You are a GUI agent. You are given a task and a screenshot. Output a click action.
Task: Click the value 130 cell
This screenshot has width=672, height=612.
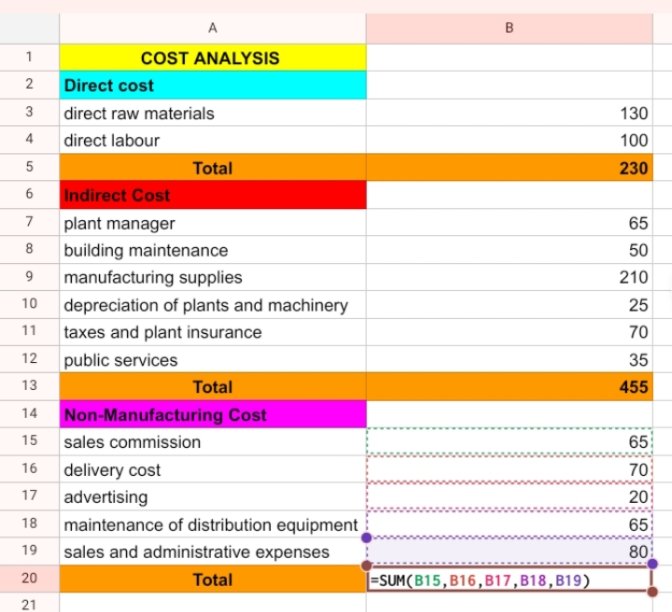(509, 113)
